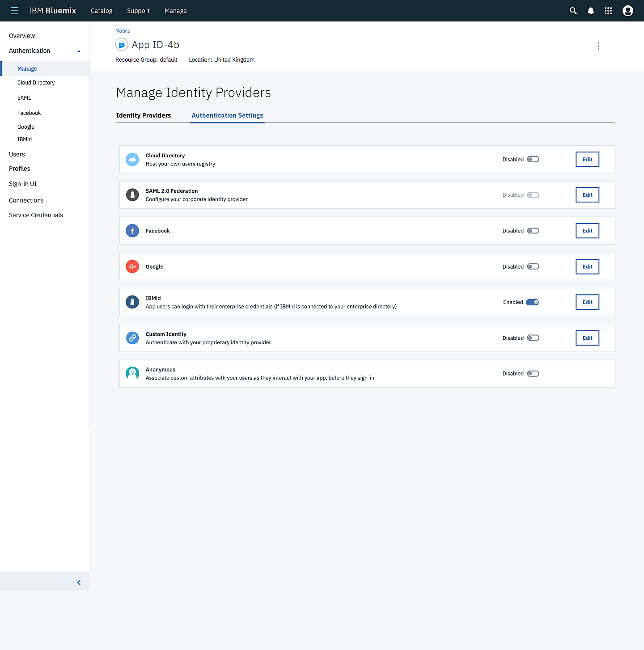
Task: Open the vertical three-dot options menu
Action: coord(598,46)
